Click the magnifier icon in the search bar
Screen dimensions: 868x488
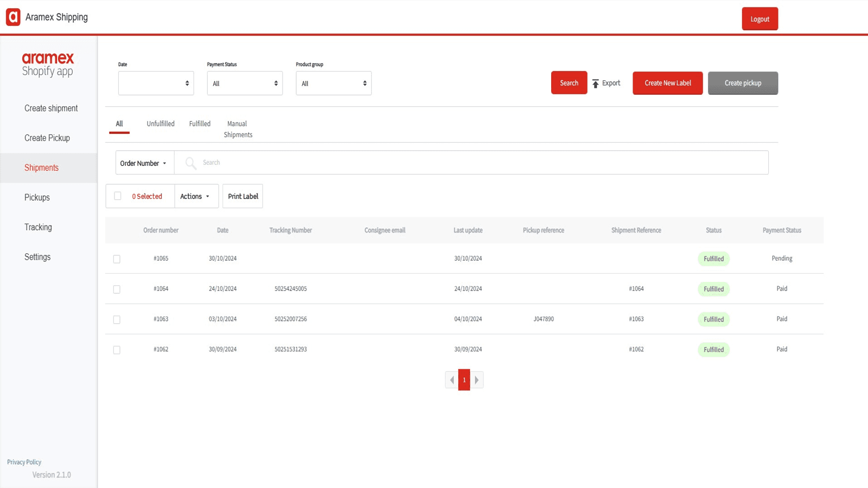point(190,162)
